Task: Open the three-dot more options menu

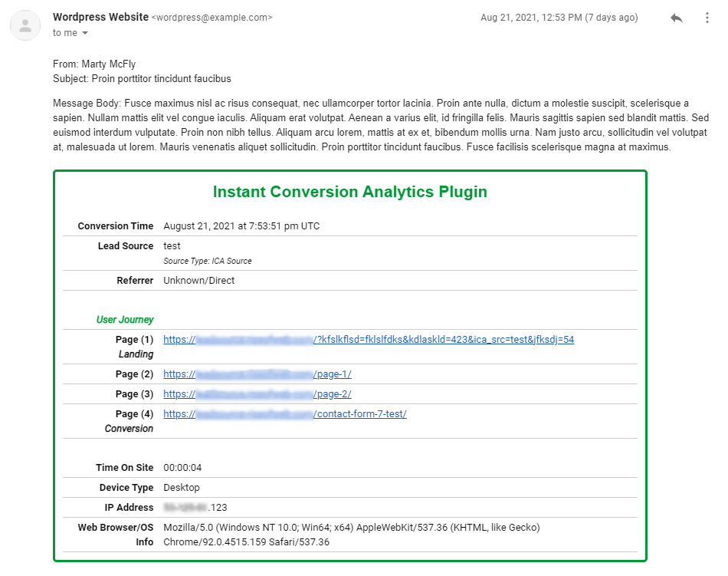Action: pos(707,18)
